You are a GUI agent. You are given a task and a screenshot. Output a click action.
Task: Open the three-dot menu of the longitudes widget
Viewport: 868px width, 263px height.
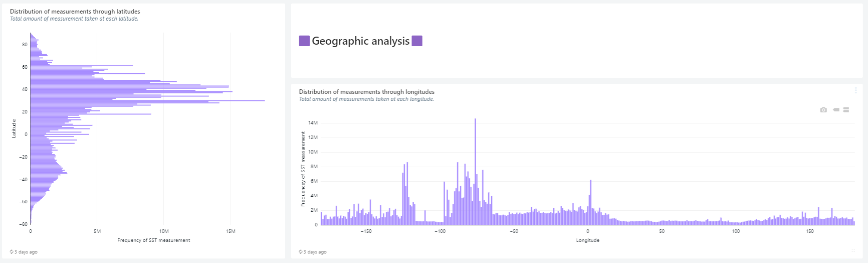point(855,90)
